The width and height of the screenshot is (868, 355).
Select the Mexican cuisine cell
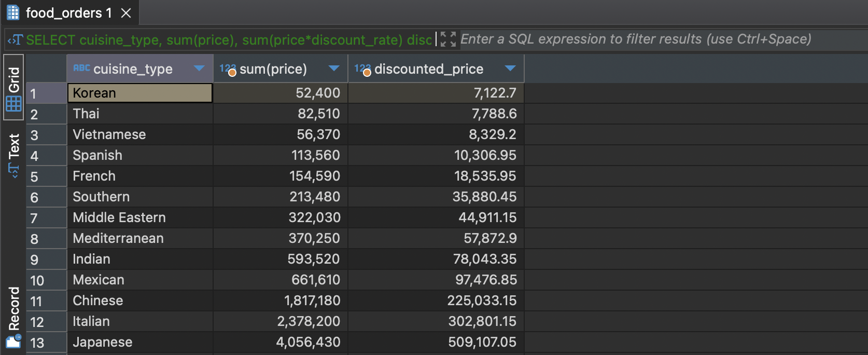[140, 280]
